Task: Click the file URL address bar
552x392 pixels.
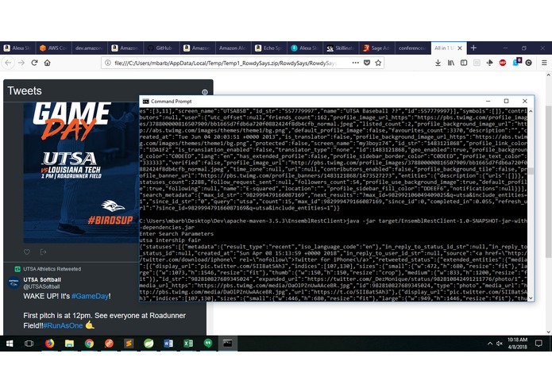Action: [x=226, y=63]
